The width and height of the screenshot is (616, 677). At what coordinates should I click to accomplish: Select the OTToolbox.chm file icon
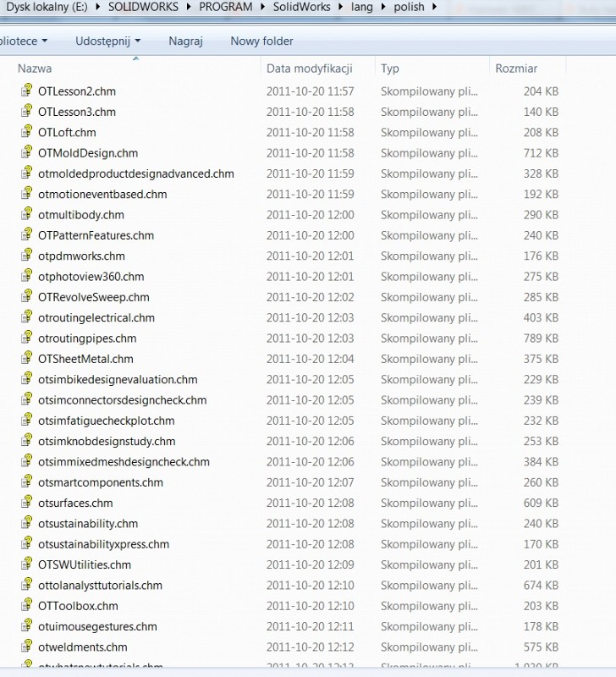pos(27,605)
